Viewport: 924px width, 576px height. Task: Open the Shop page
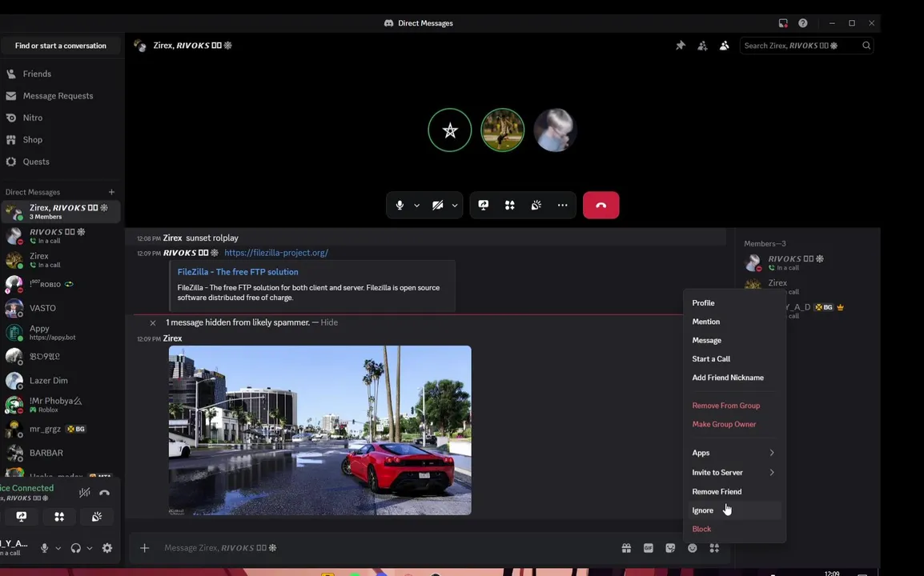click(61, 139)
